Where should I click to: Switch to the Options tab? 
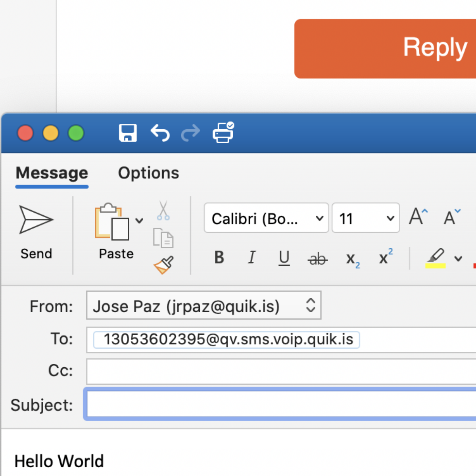(149, 173)
